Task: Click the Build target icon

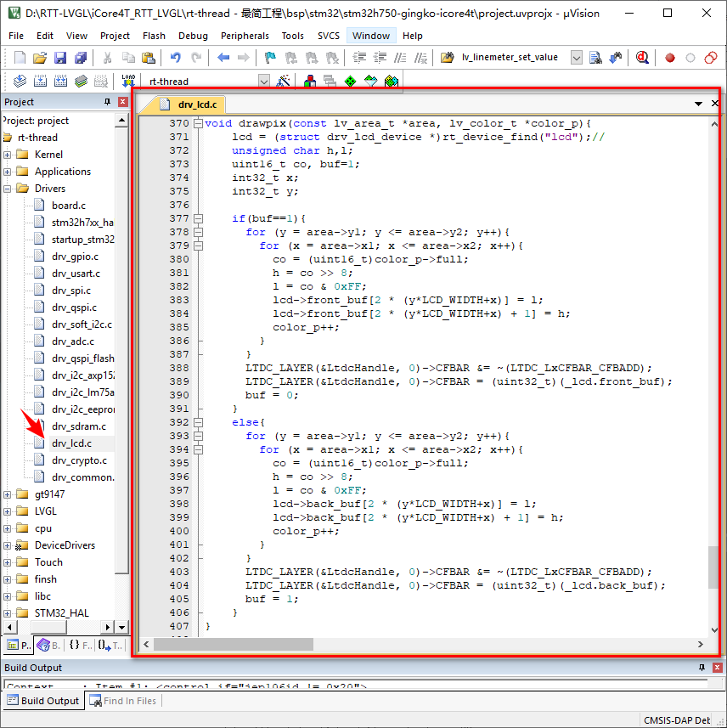Action: point(39,82)
